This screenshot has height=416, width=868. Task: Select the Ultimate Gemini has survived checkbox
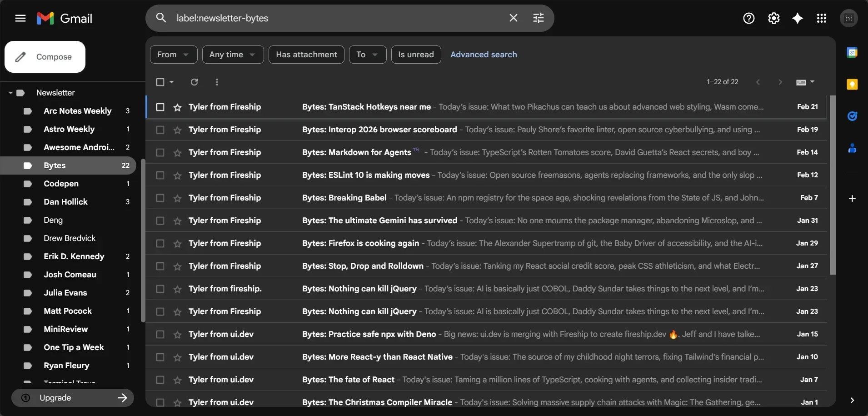(x=160, y=221)
